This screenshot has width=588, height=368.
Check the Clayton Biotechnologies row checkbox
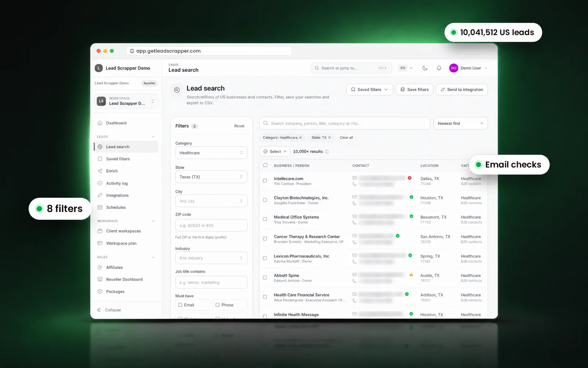coord(265,200)
